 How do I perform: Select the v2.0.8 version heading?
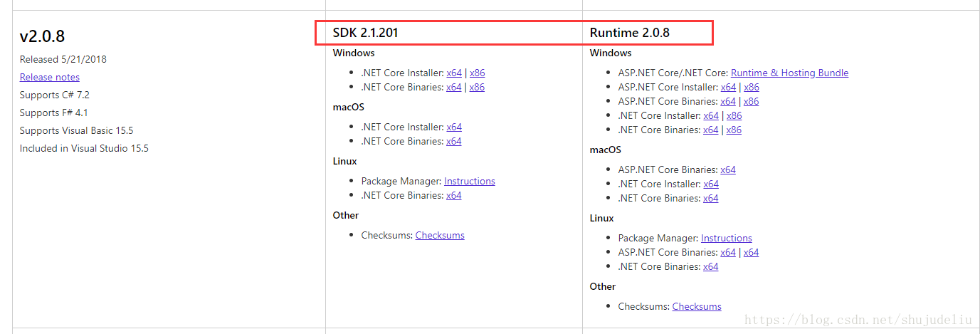click(43, 37)
